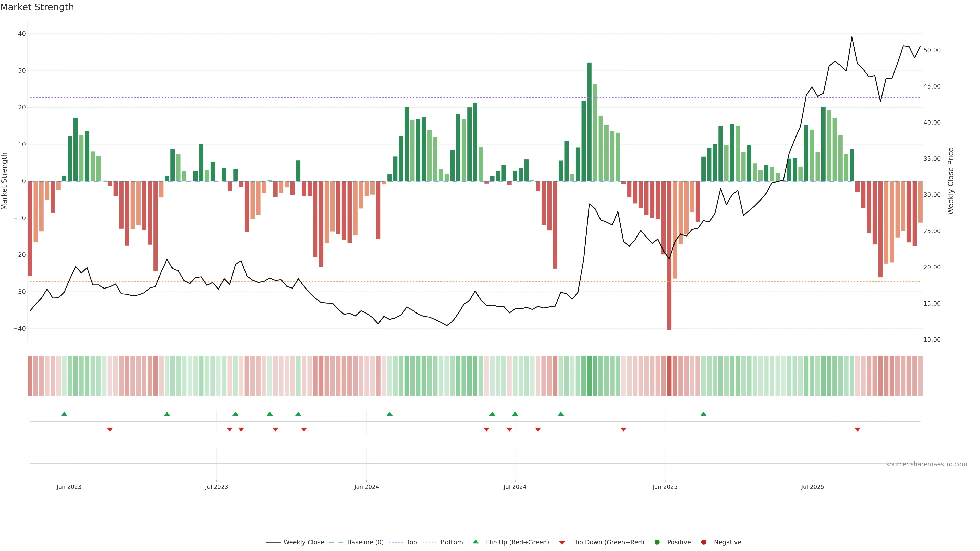Click Flip Up green triangle legend icon
980x551 pixels.
(x=475, y=542)
